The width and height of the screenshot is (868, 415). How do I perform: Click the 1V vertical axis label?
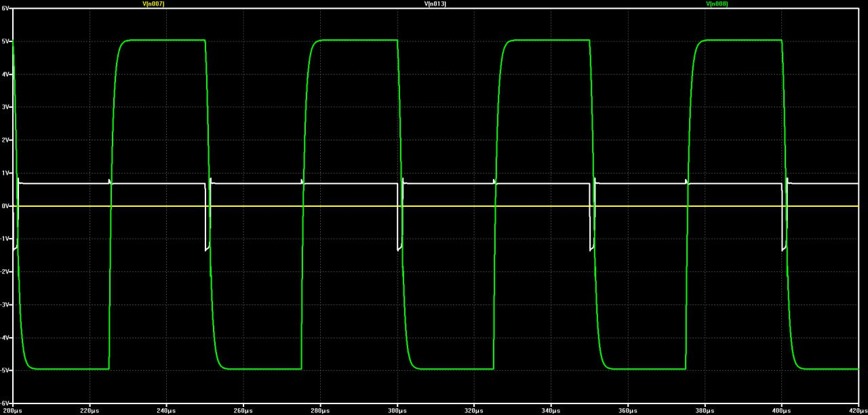pos(5,173)
